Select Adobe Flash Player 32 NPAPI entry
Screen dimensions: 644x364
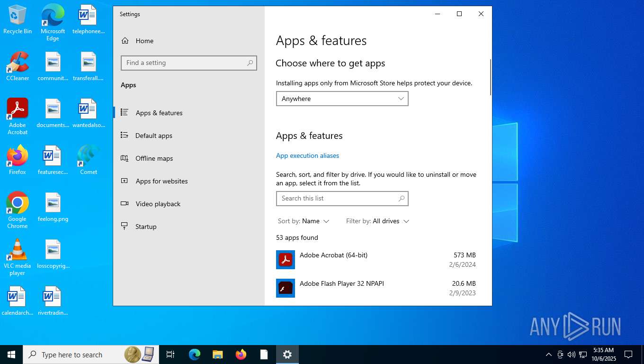376,288
